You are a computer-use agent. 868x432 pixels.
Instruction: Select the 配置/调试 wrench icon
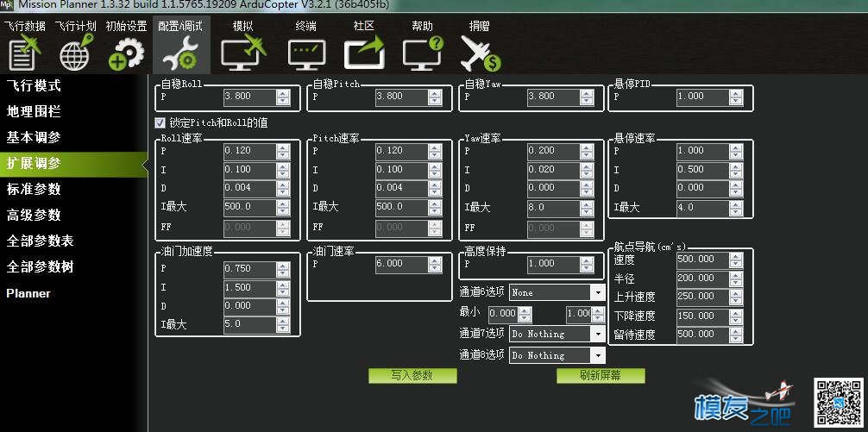pyautogui.click(x=180, y=54)
